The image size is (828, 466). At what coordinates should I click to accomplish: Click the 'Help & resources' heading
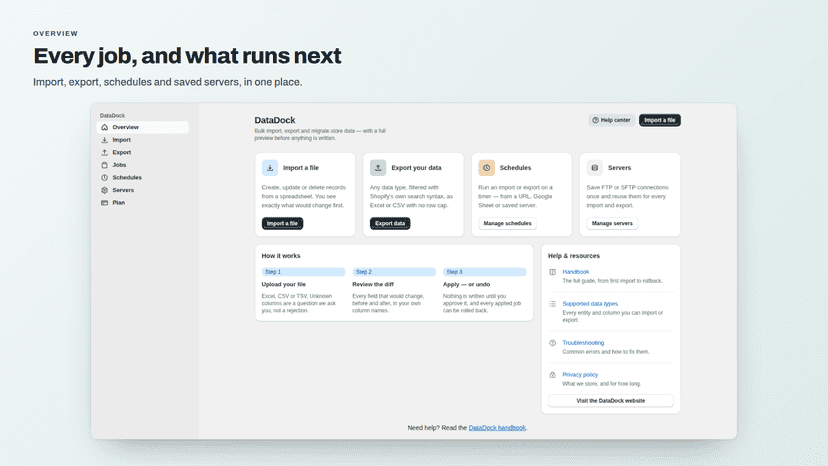tap(573, 256)
